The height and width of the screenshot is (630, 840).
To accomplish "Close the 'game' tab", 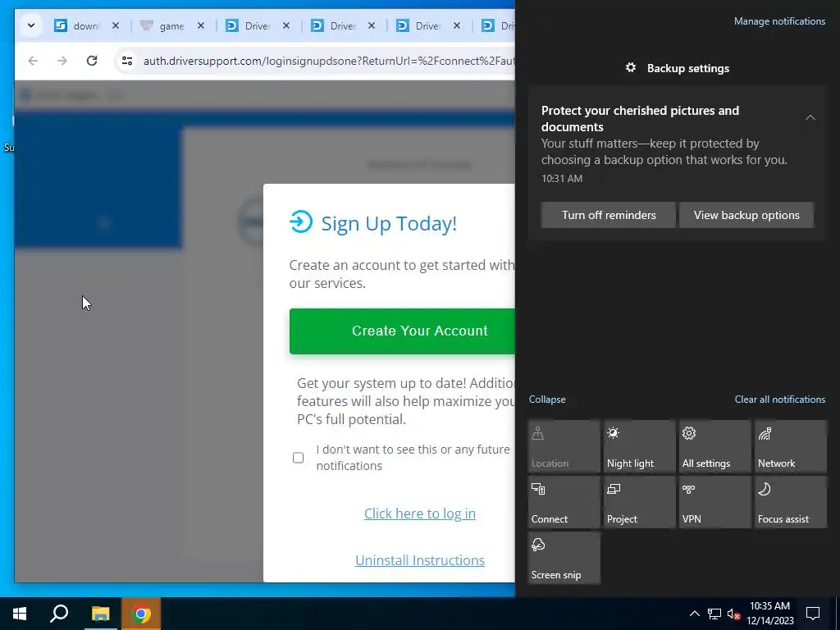I will [201, 25].
